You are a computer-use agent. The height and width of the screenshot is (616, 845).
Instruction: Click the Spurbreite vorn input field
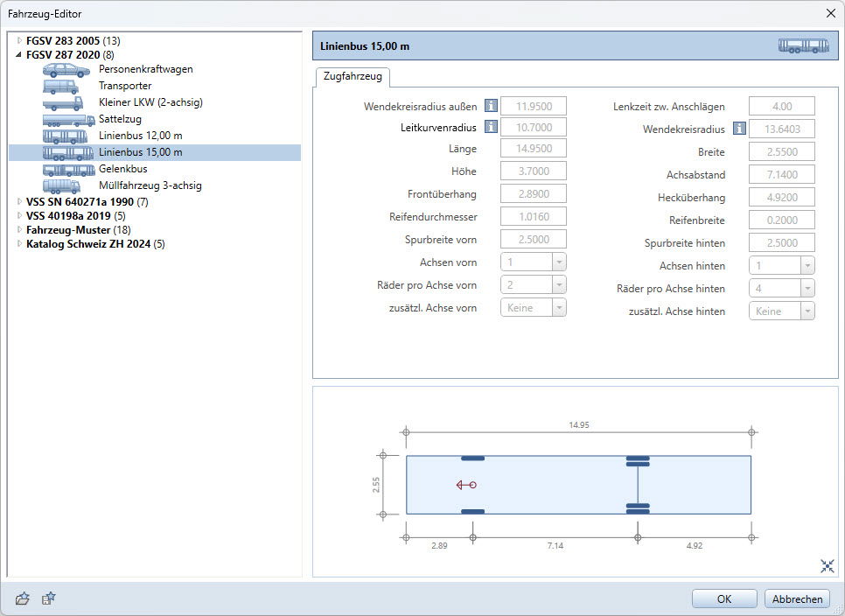pos(534,239)
